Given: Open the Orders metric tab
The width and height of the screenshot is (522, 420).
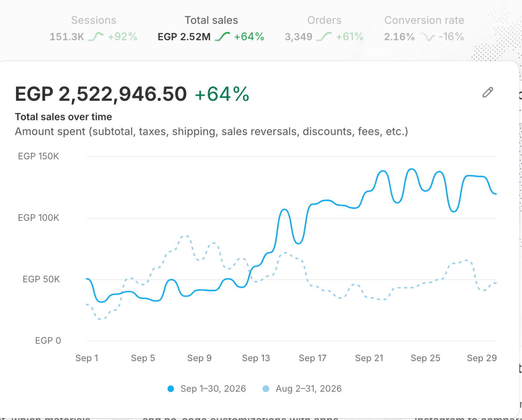Looking at the screenshot, I should pos(324,28).
